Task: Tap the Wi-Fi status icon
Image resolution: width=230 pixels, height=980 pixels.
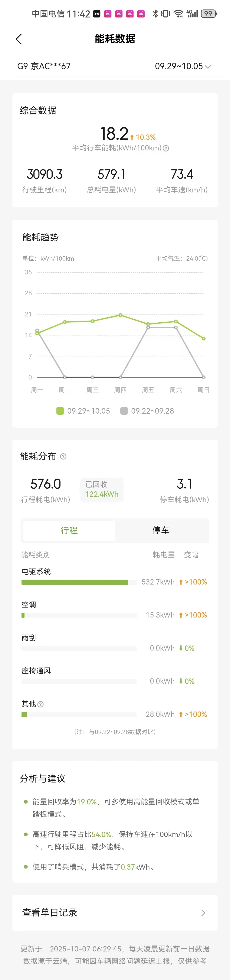Action: tap(178, 14)
